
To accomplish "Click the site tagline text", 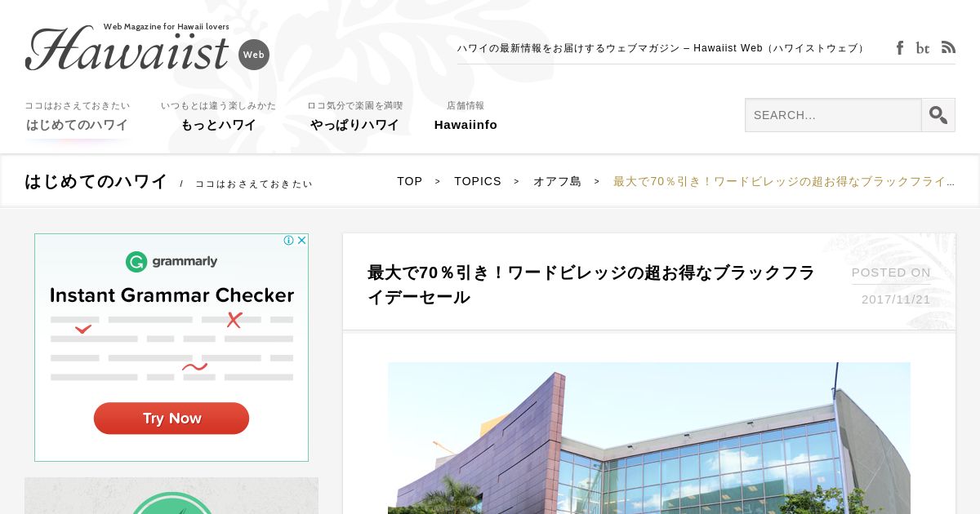I will (x=661, y=48).
